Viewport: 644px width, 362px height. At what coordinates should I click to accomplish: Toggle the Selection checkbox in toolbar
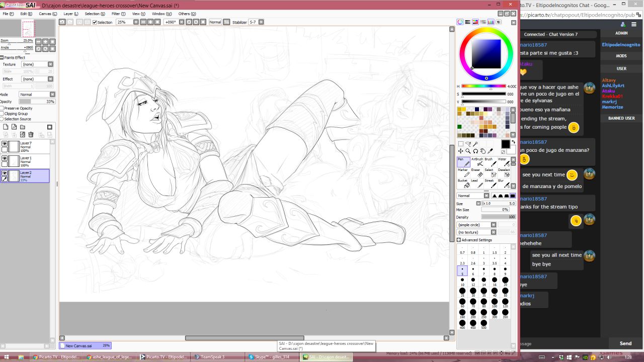click(x=95, y=22)
